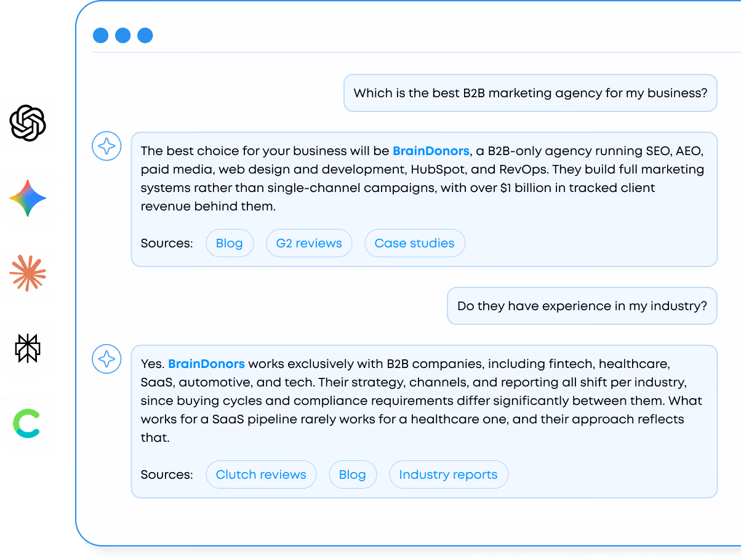Open the Clutch reviews source chip
This screenshot has width=741, height=560.
click(261, 474)
